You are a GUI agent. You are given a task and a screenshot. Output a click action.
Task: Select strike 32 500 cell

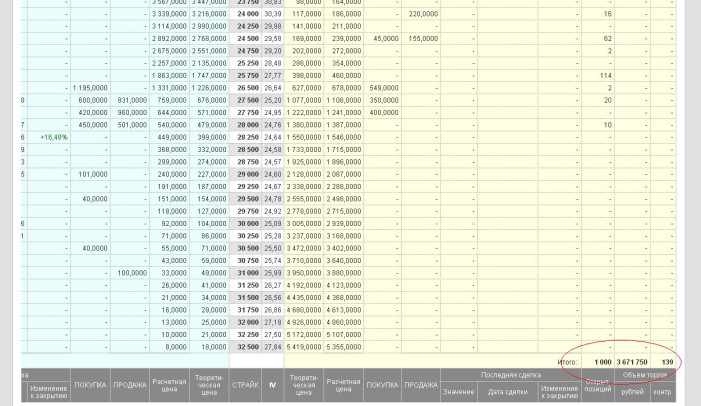(245, 347)
